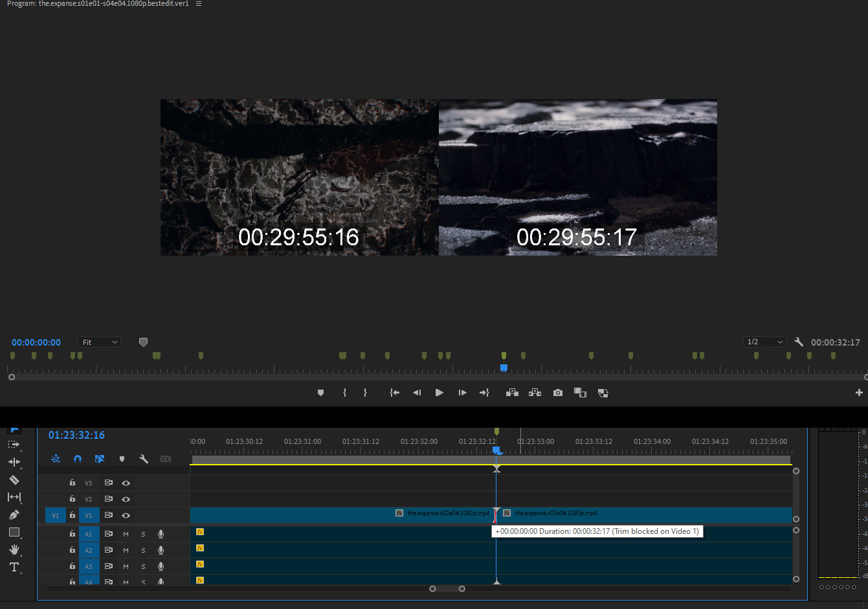The width and height of the screenshot is (868, 609).
Task: Select the Hand tool
Action: point(14,549)
